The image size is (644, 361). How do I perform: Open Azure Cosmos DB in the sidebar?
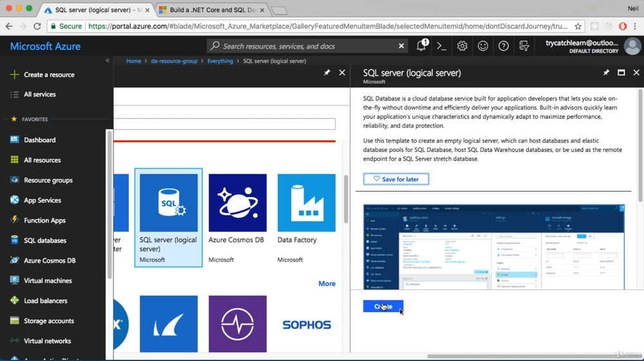point(43,261)
